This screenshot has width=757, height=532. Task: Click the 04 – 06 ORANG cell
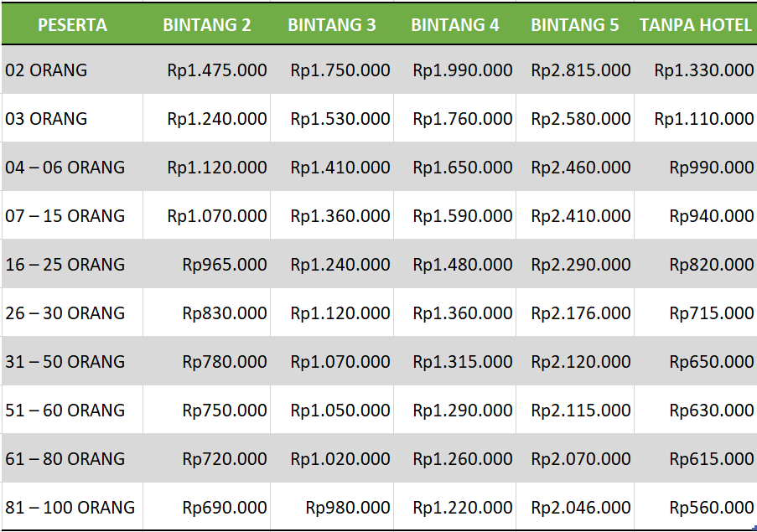65,168
